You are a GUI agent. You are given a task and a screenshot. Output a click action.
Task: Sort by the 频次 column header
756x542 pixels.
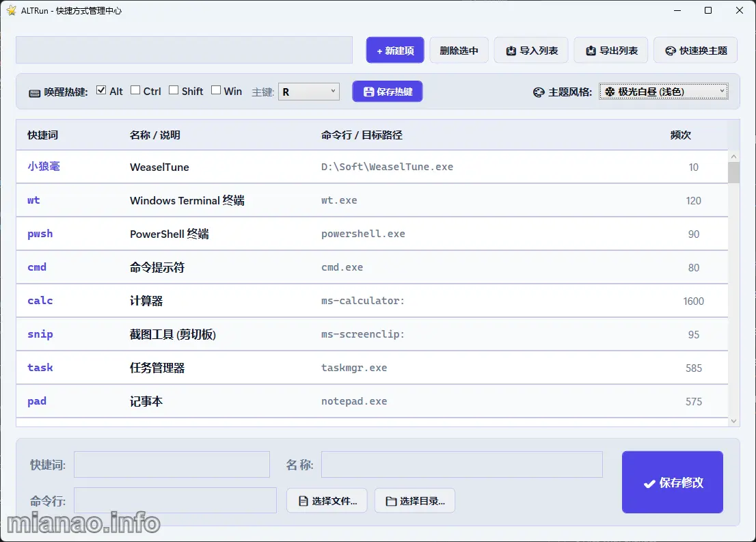pos(681,135)
